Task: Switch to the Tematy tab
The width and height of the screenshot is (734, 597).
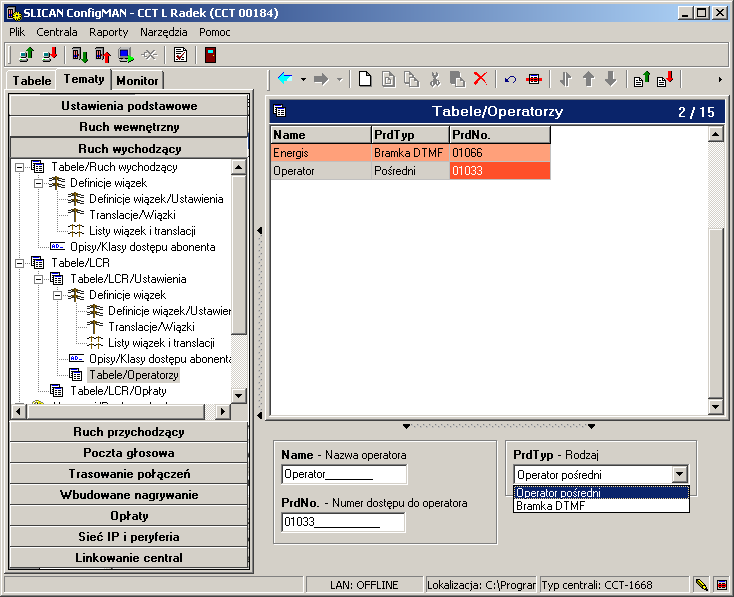Action: (x=84, y=79)
